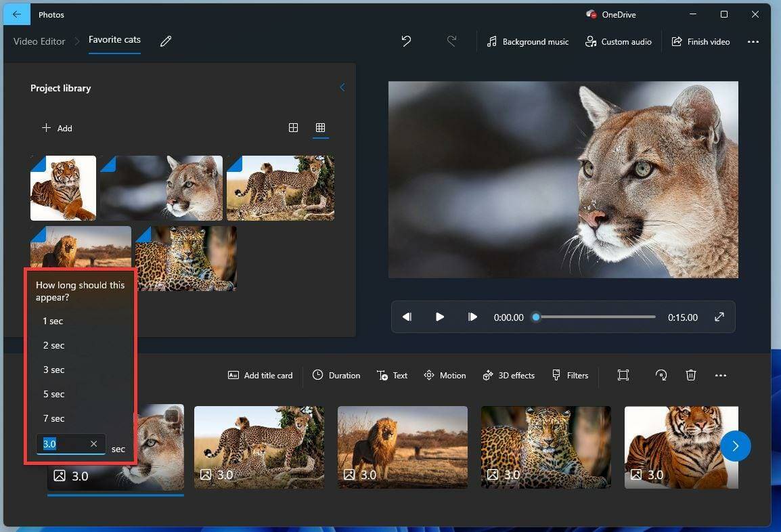This screenshot has width=781, height=532.
Task: Switch library to small thumbnail grid view
Action: point(321,128)
